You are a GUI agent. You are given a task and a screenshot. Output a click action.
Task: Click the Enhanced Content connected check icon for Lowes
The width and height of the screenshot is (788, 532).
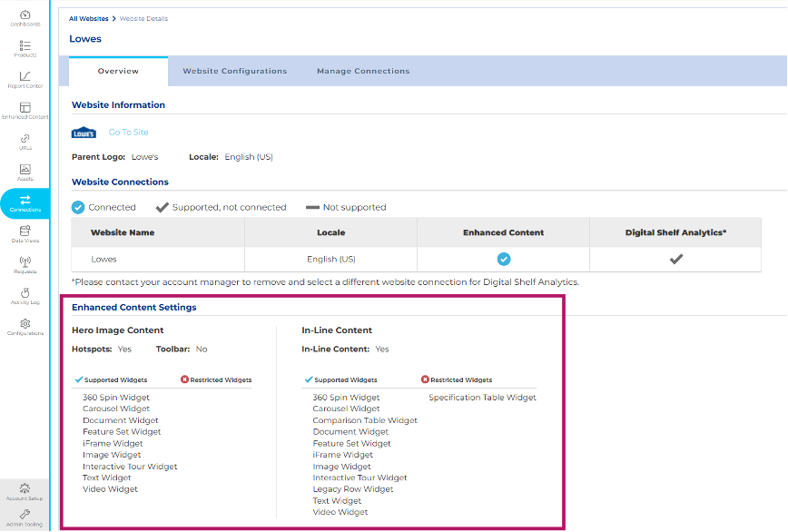click(504, 260)
